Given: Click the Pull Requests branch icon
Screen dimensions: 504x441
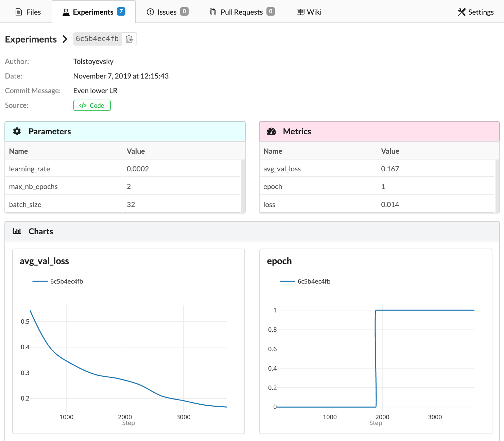Looking at the screenshot, I should [x=213, y=12].
